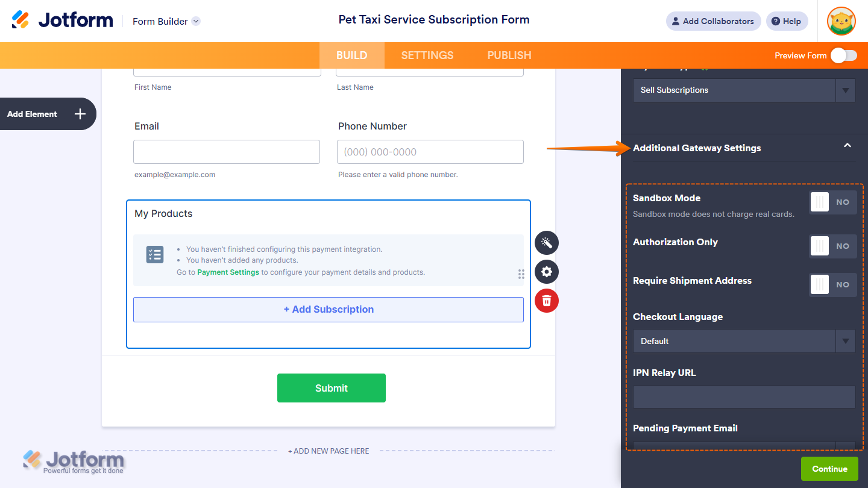Screen dimensions: 868x488
Task: Open Payment Settings link
Action: pyautogui.click(x=228, y=272)
